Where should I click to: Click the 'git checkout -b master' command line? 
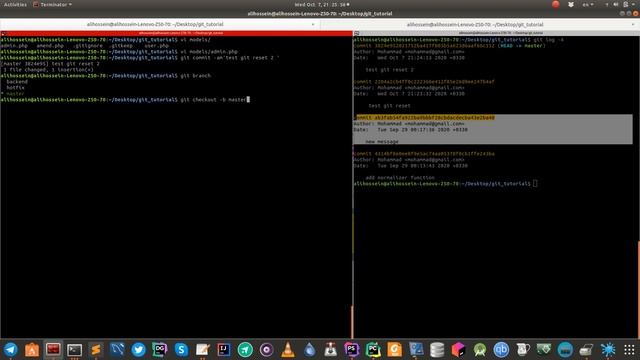point(214,100)
